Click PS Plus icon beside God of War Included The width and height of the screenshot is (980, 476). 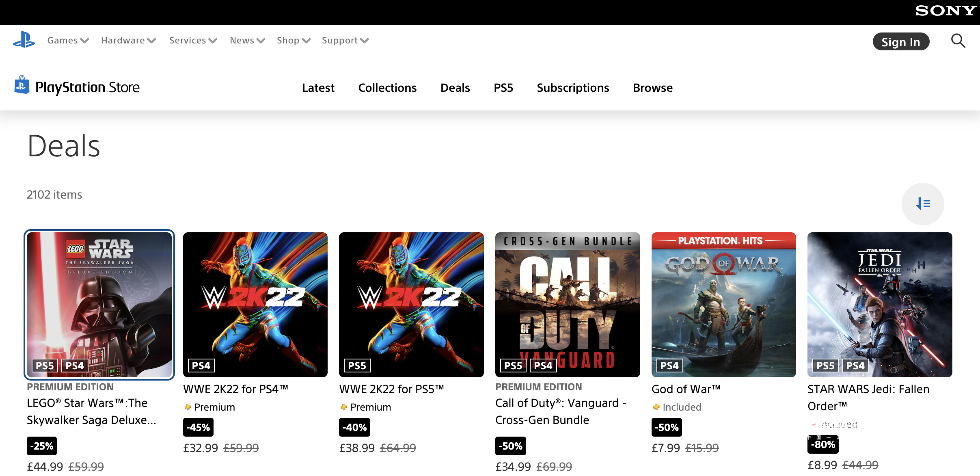(656, 407)
